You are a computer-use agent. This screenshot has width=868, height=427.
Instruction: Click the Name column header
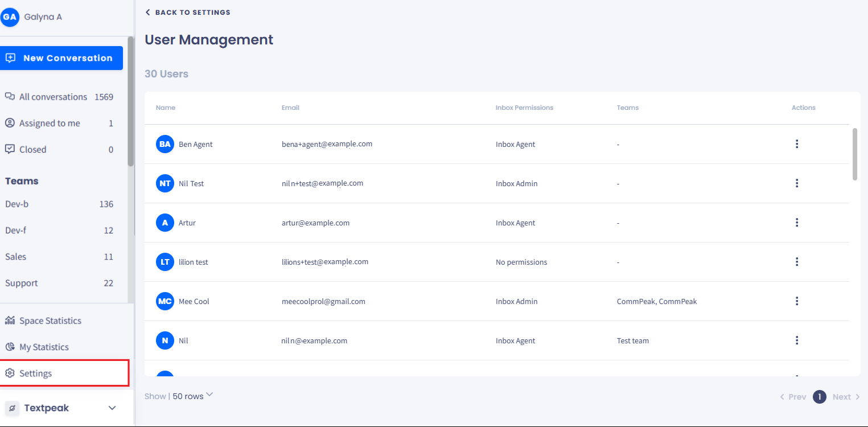click(166, 108)
